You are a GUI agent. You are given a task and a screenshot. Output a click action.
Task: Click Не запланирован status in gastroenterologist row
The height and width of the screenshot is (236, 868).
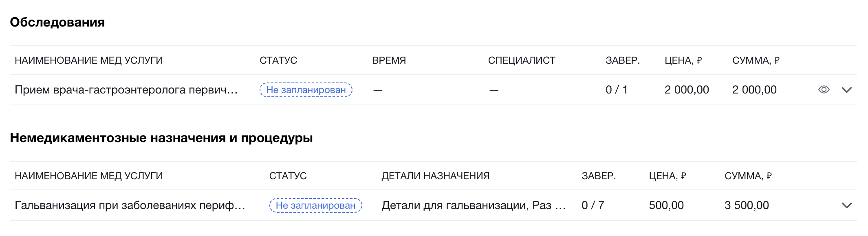pos(306,90)
